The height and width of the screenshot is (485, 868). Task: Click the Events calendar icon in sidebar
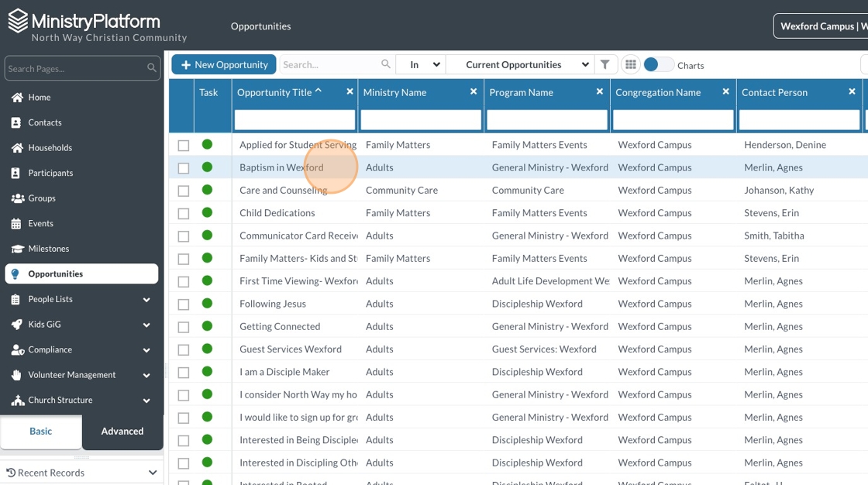tap(16, 224)
